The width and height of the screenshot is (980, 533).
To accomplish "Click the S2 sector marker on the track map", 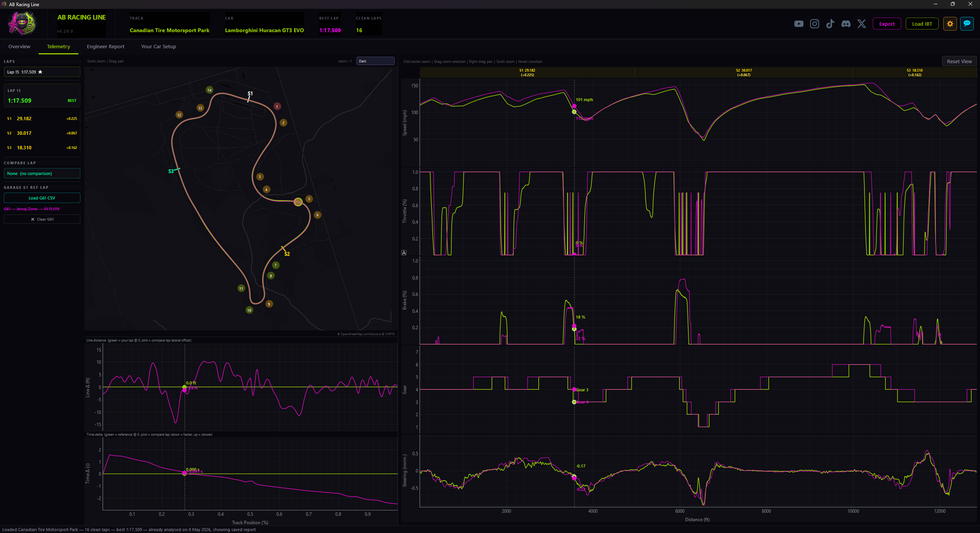I will tap(287, 254).
